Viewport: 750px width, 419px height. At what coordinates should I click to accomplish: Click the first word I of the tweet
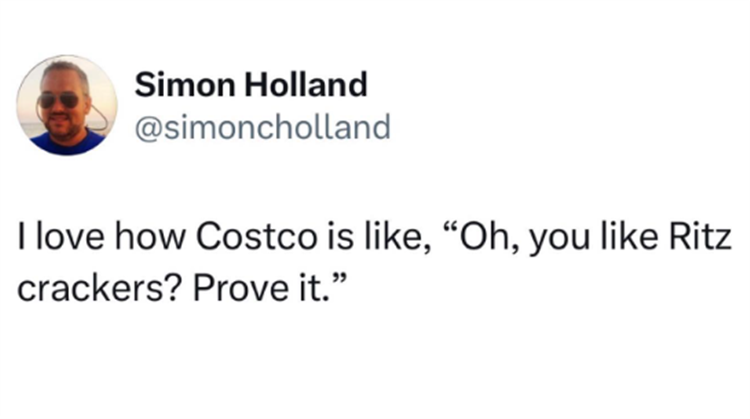point(21,237)
